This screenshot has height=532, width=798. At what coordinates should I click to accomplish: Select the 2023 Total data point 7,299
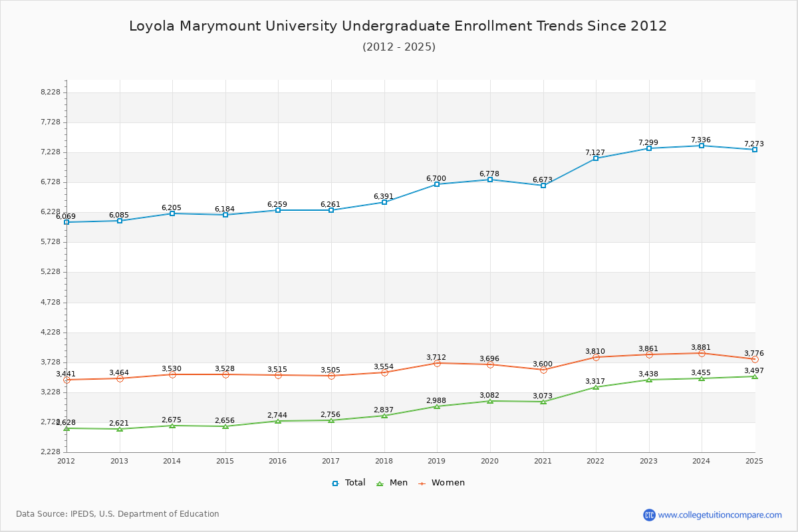pos(649,148)
